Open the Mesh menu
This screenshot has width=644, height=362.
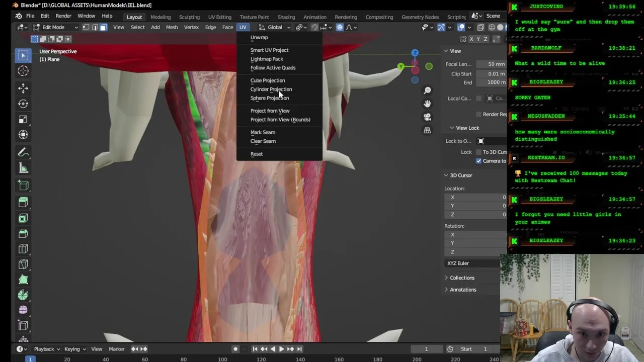tap(172, 27)
